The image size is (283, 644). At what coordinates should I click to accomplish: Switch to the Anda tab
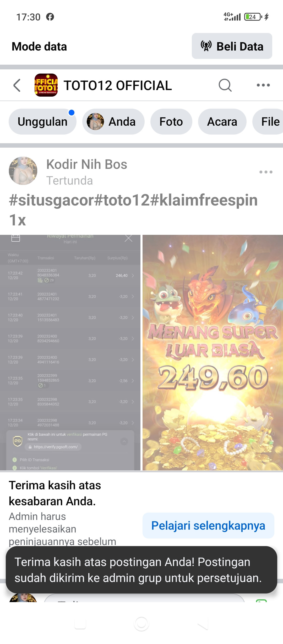[x=113, y=122]
